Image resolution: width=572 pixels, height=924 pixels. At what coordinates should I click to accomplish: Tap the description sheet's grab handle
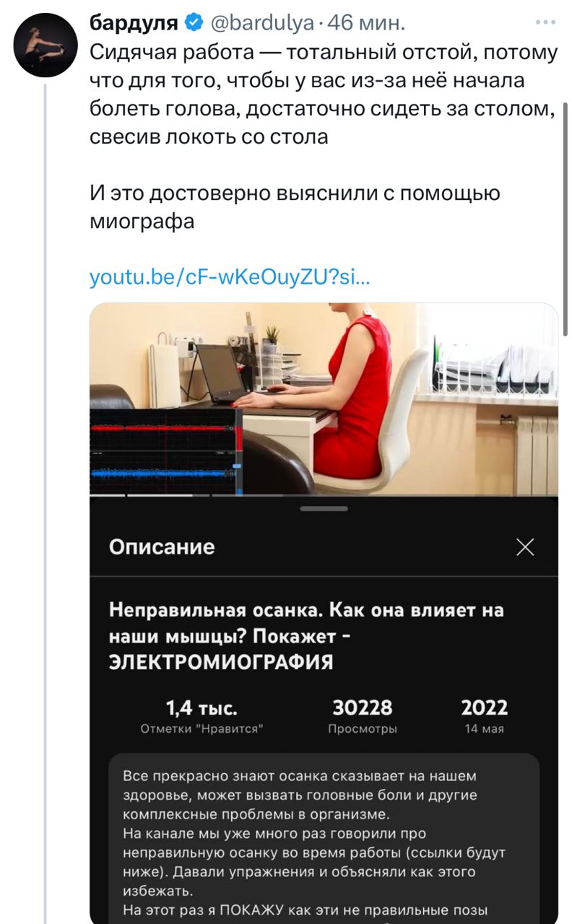click(324, 509)
